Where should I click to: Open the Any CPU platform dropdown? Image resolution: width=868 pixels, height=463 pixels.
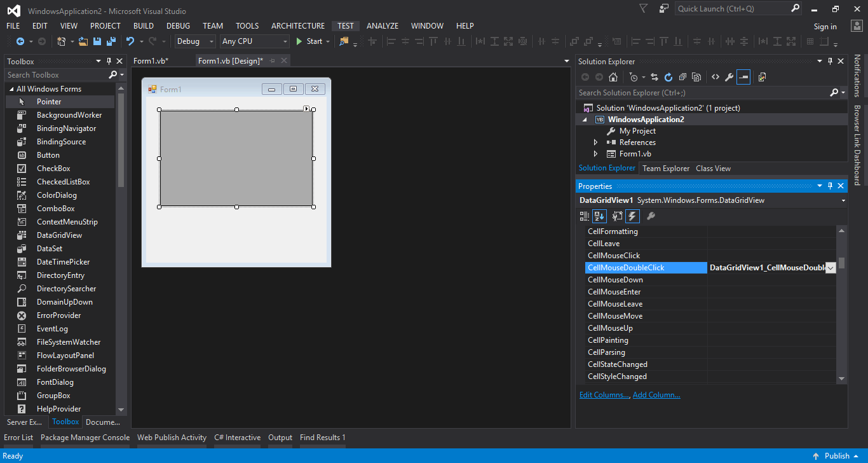(285, 41)
